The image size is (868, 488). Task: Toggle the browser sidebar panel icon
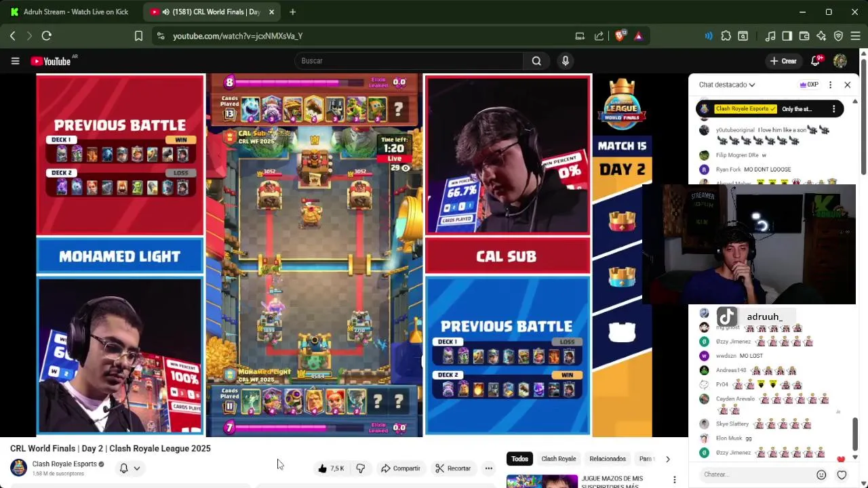(x=787, y=36)
